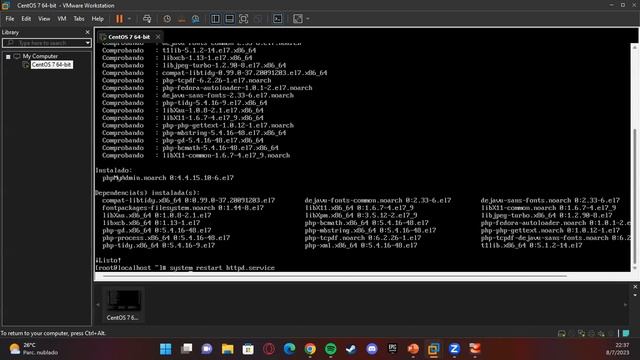Open the Help menu
This screenshot has width=640, height=360.
(x=98, y=19)
